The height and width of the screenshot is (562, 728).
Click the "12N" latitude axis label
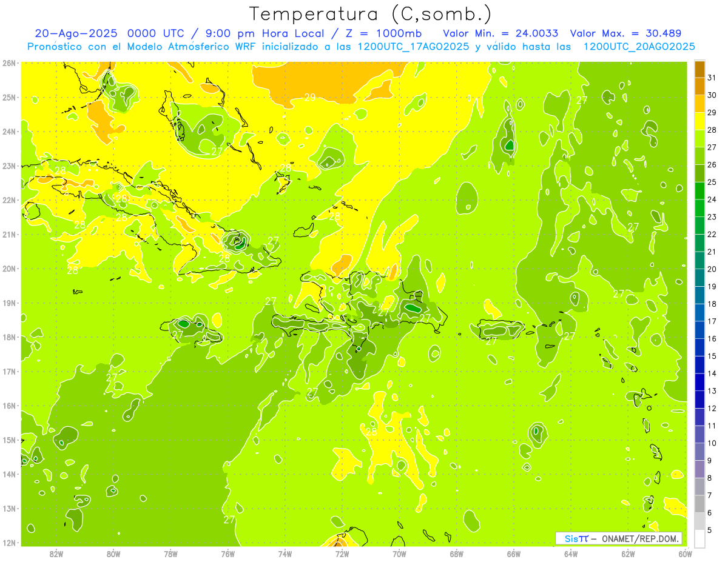9,543
